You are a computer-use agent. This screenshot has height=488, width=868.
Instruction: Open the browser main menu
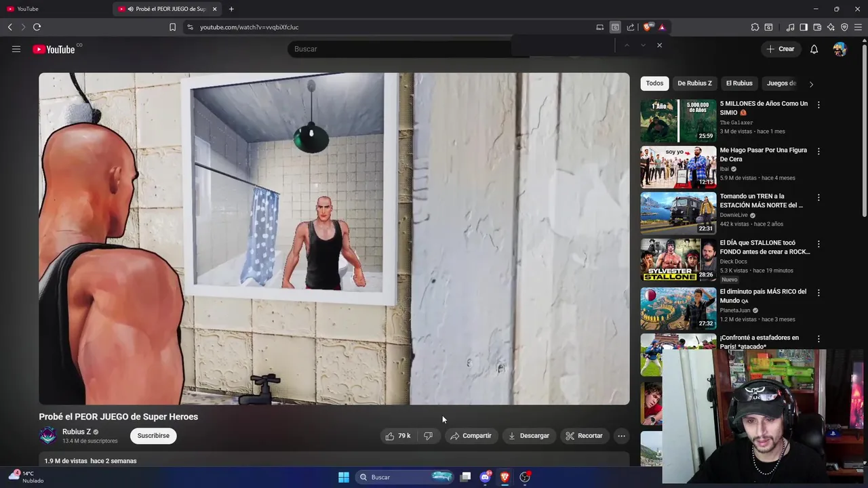pyautogui.click(x=858, y=27)
